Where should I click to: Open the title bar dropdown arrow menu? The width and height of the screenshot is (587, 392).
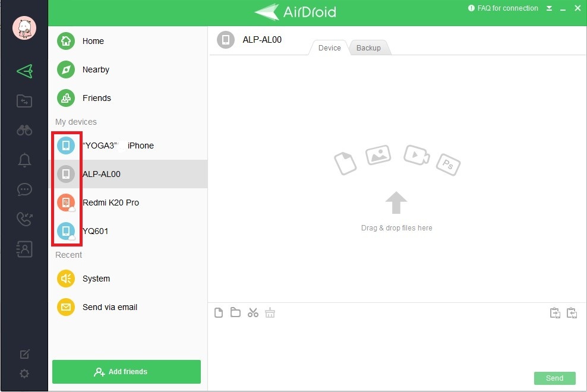point(550,8)
